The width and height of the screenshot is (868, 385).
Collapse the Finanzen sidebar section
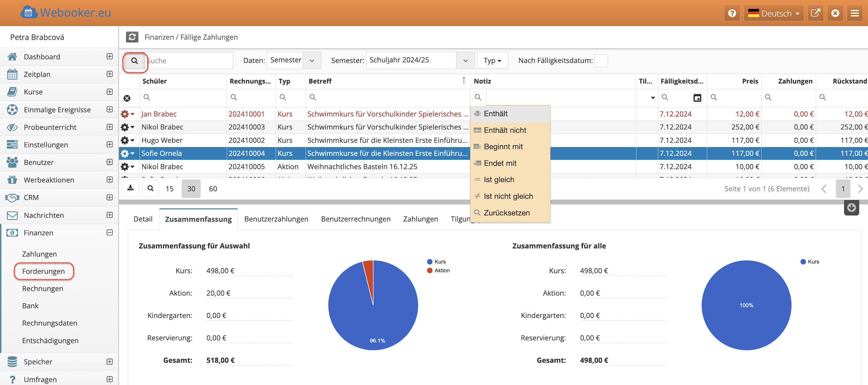[x=110, y=233]
